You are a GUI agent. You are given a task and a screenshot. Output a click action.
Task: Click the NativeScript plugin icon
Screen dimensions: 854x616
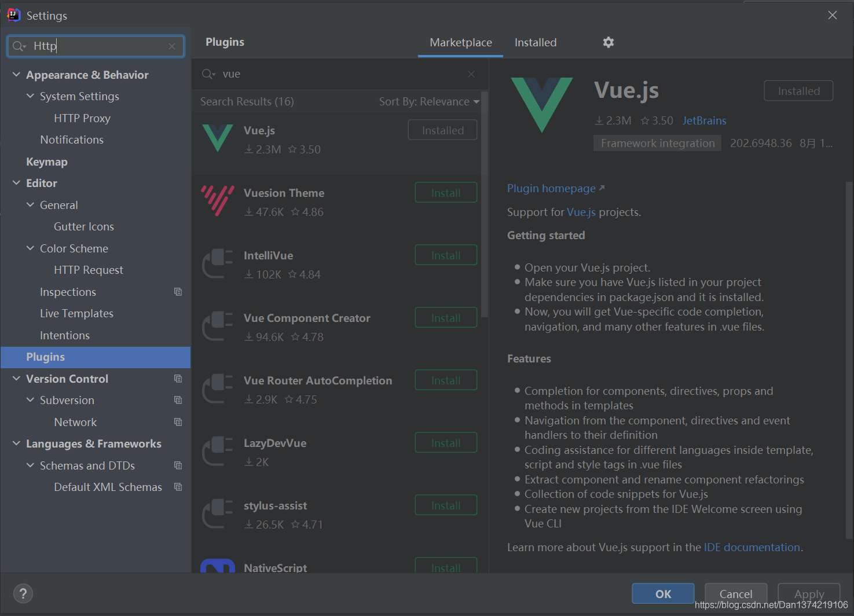pyautogui.click(x=218, y=566)
